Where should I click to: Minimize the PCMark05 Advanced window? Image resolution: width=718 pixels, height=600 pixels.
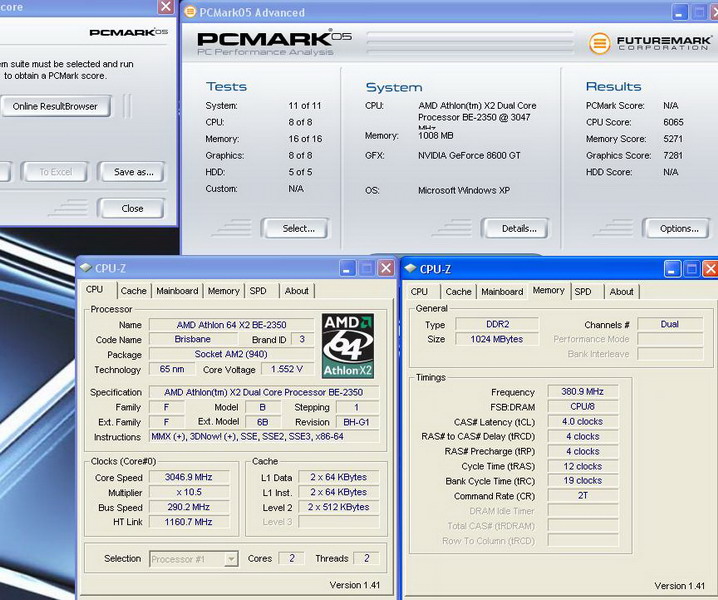tap(680, 13)
